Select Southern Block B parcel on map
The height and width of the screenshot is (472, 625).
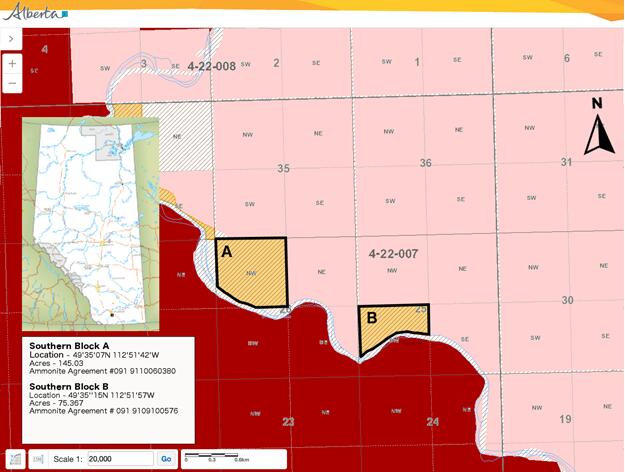click(x=393, y=324)
